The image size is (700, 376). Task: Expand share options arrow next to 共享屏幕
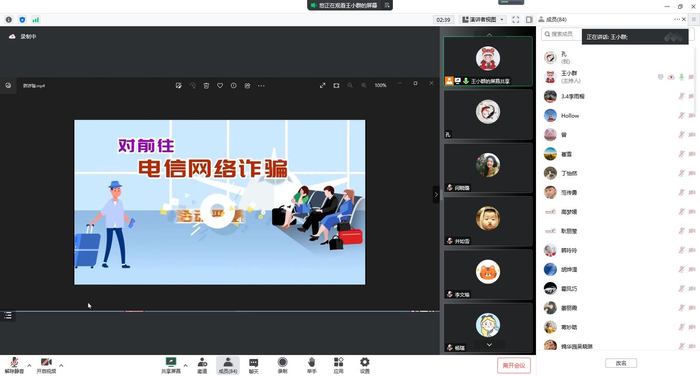[x=186, y=365]
